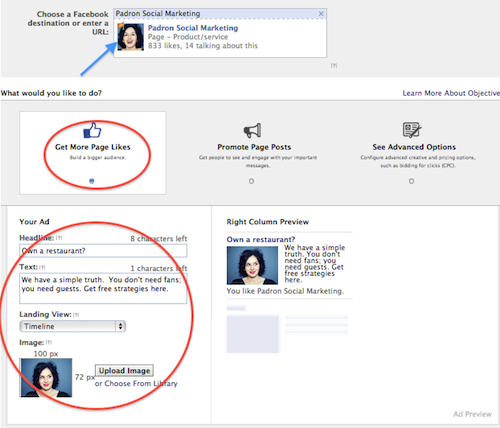Click the Ad Preview label

click(x=472, y=414)
